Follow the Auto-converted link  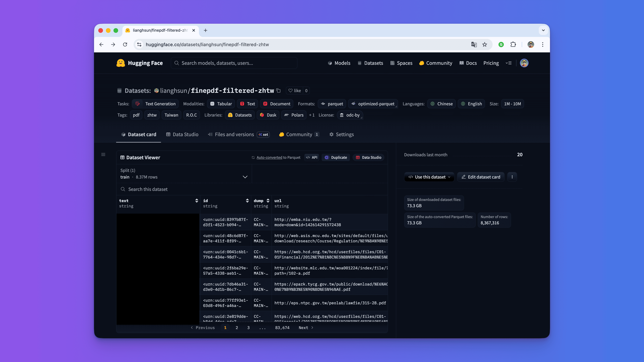(269, 157)
